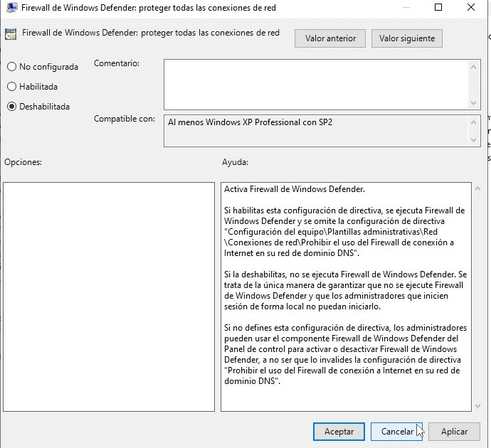Viewport: 491px width, 448px height.
Task: Click the Comentario box scroll up arrow
Action: click(x=474, y=66)
